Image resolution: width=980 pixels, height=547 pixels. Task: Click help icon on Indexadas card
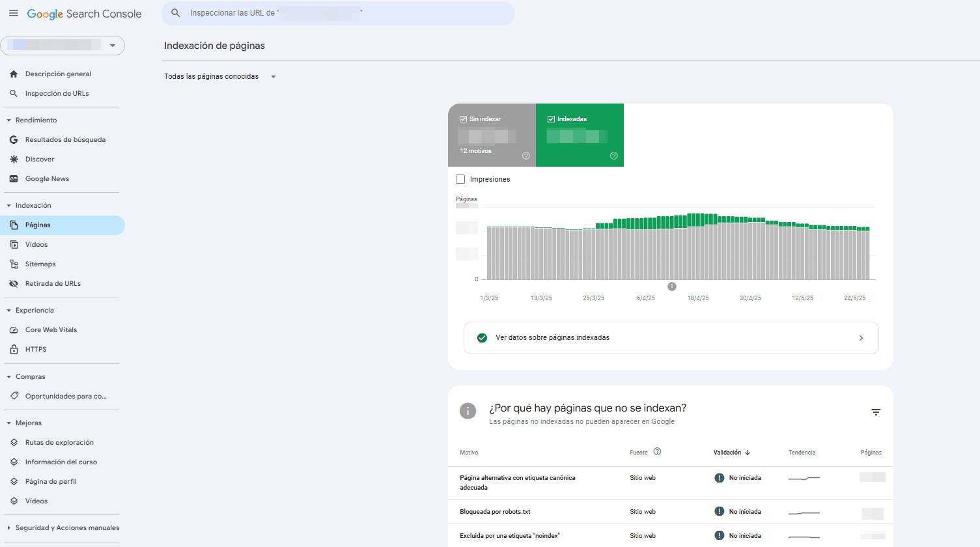[x=614, y=156]
